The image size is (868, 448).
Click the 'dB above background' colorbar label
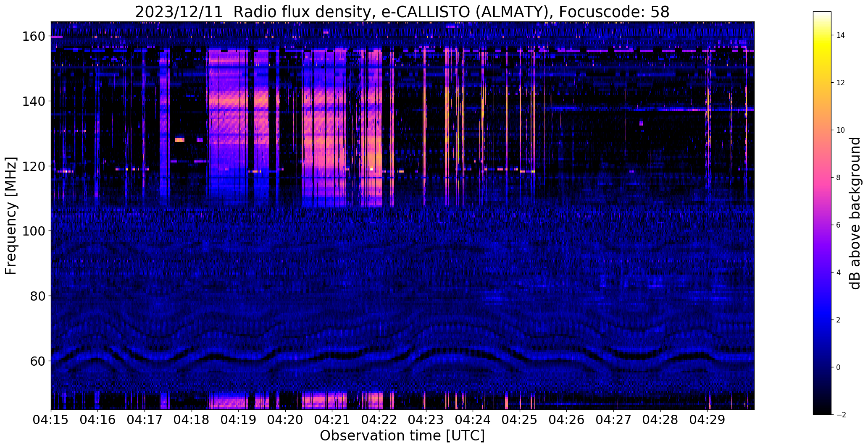coord(855,213)
